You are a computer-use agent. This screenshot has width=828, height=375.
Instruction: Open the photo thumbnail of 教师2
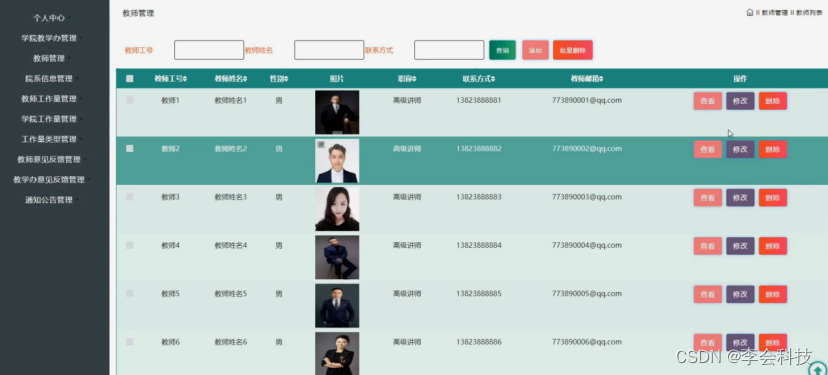click(337, 161)
